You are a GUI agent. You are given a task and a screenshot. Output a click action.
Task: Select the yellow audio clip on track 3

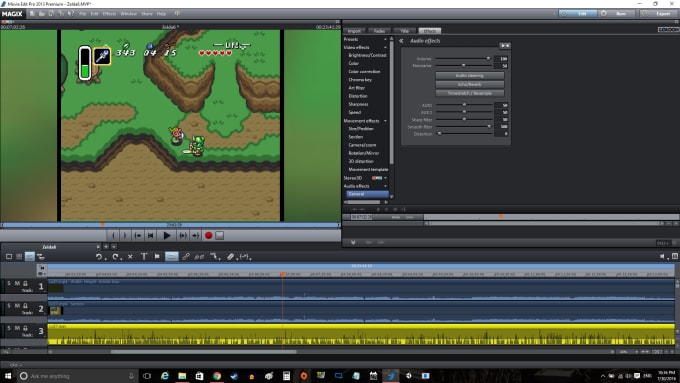click(x=361, y=334)
